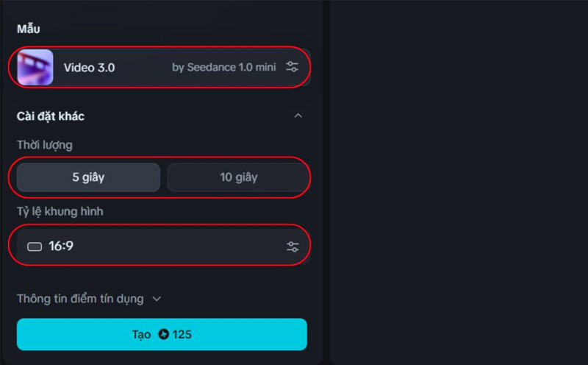Click the "by Seedance 1.0 mini" label

[223, 68]
